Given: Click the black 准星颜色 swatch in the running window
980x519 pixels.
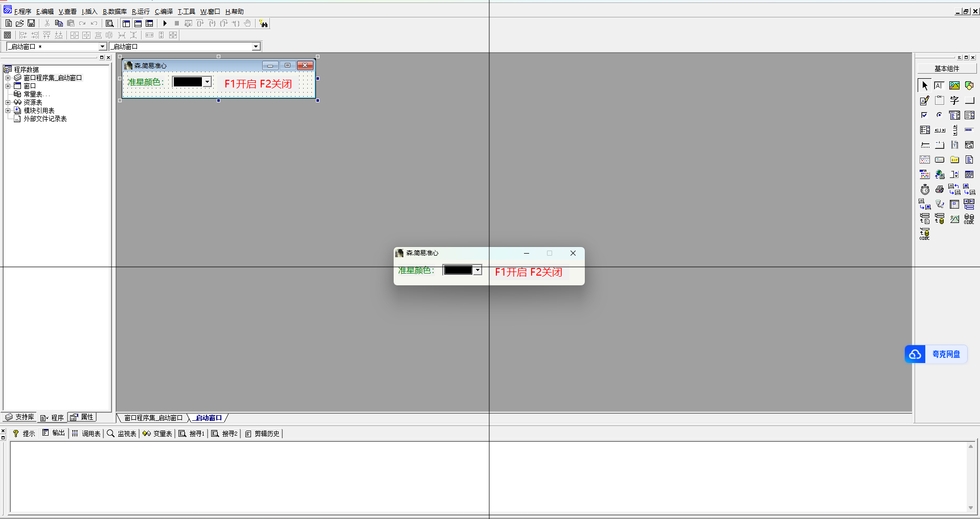Looking at the screenshot, I should pos(458,270).
